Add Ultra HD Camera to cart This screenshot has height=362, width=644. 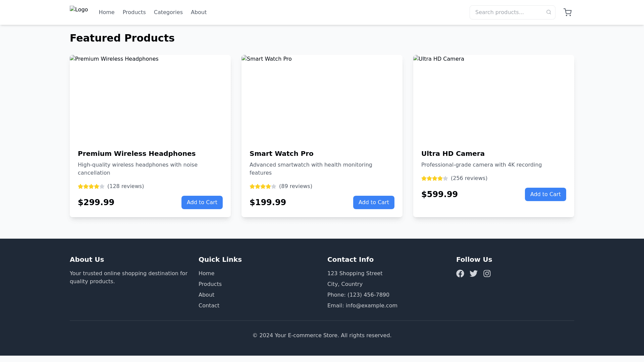coord(545,194)
